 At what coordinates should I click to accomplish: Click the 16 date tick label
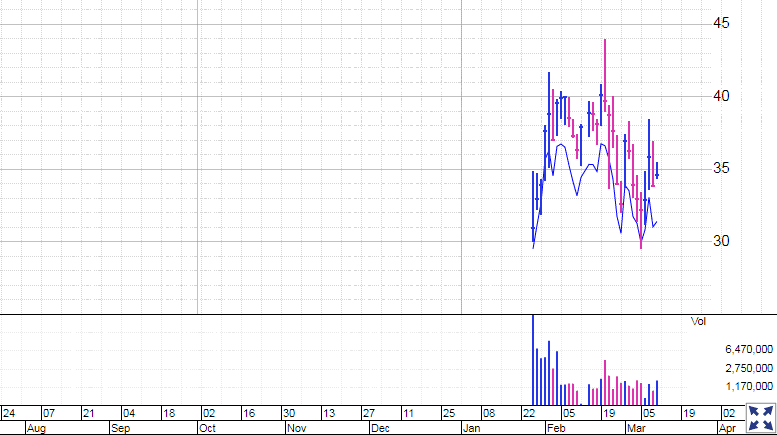[x=249, y=413]
